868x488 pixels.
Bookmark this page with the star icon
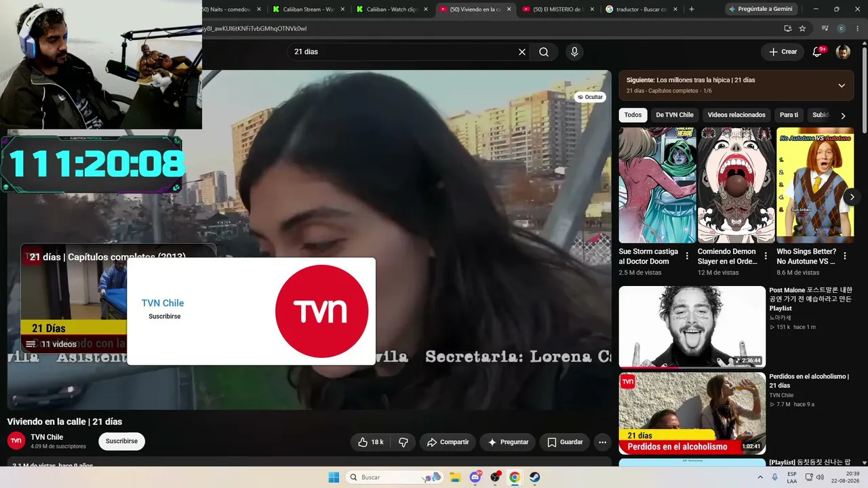802,28
